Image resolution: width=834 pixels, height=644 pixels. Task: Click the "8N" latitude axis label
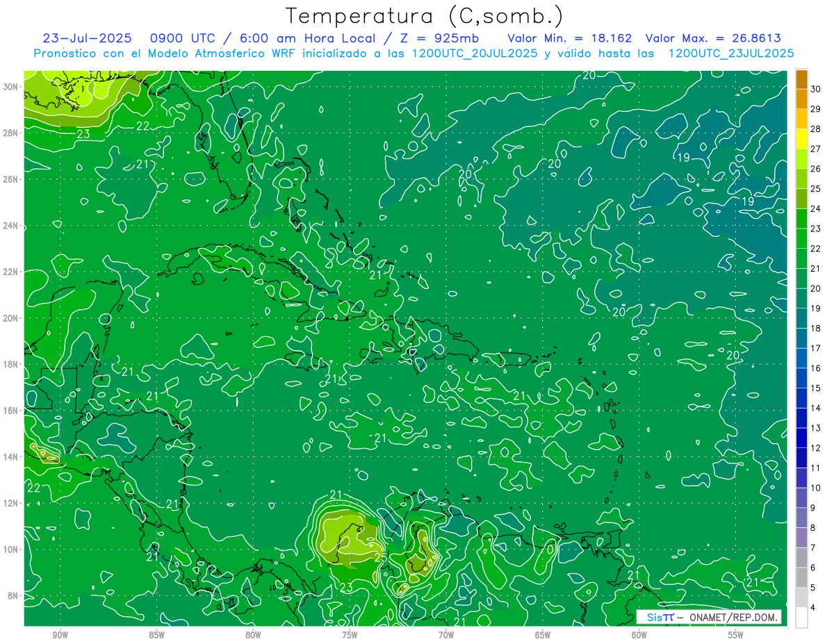pos(13,595)
